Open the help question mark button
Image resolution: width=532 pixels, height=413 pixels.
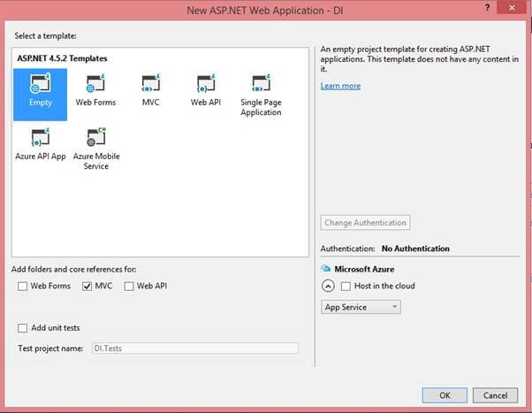pos(487,7)
